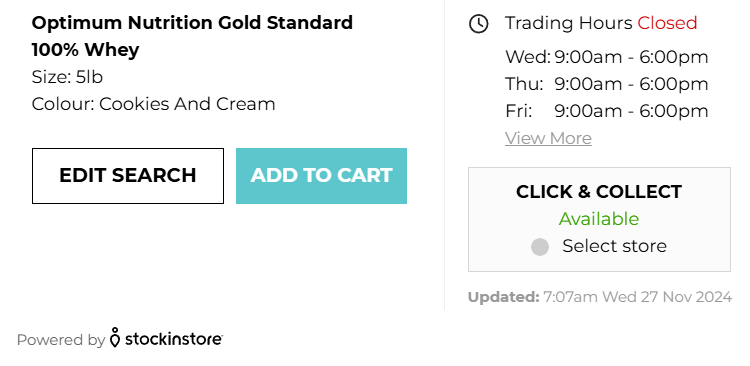
Task: Click the Optimum Nutrition Gold Standard product title
Action: tap(192, 36)
